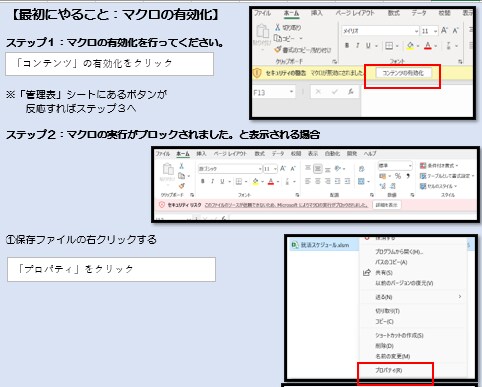Screen dimensions: 482x387
Task: Click Copy icon in yellow-warning ribbon
Action: tap(277, 38)
